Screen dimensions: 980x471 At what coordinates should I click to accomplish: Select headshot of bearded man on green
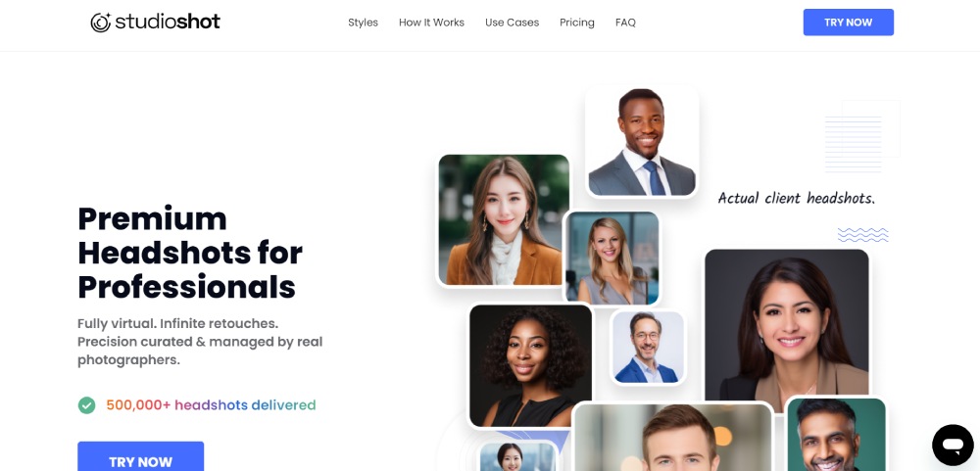click(836, 434)
